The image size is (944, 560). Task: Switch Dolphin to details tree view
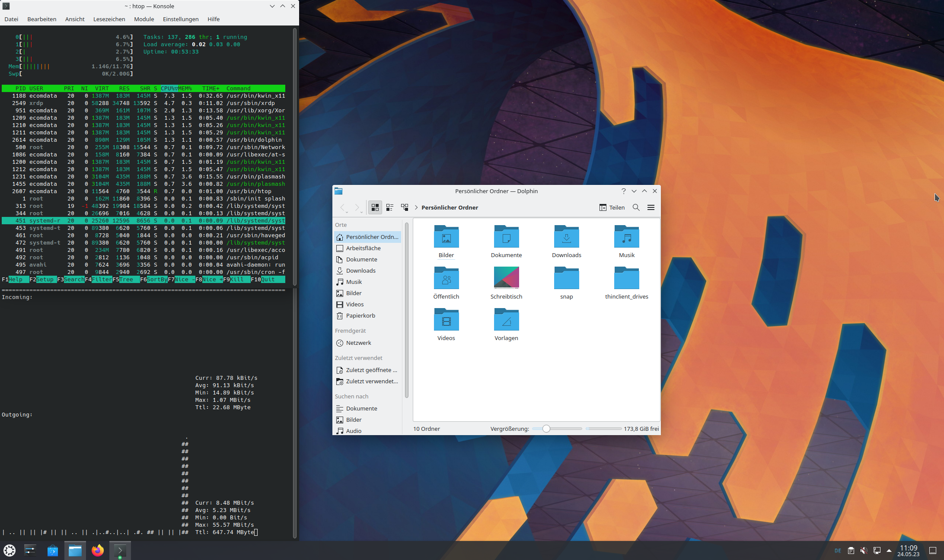[405, 207]
